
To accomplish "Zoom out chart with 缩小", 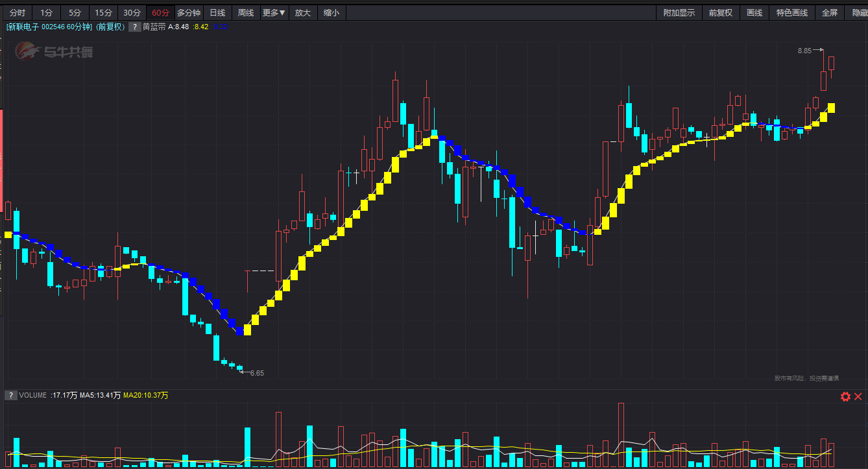I will click(332, 12).
